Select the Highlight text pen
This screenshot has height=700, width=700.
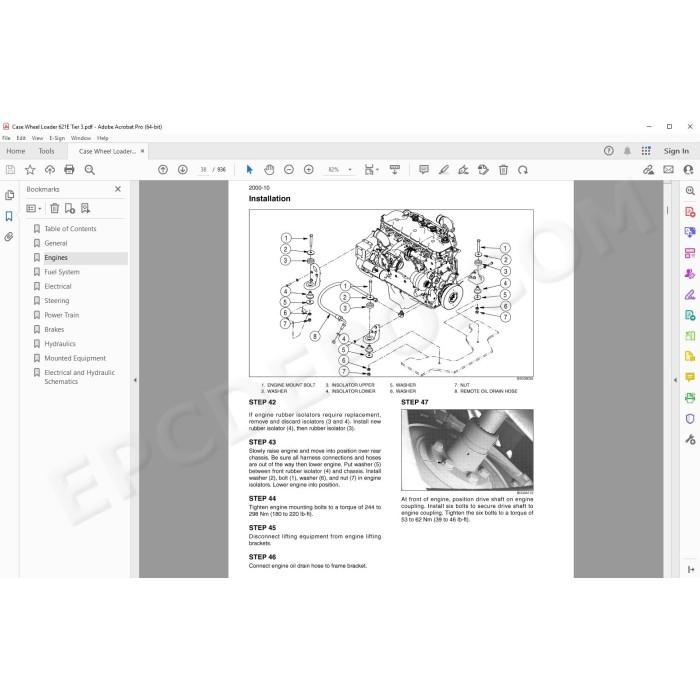click(x=443, y=170)
